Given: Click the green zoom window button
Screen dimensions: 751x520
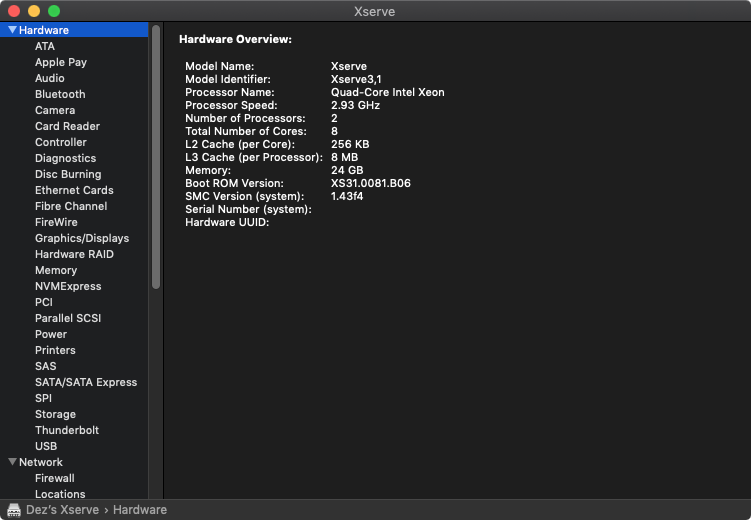Looking at the screenshot, I should pos(54,11).
